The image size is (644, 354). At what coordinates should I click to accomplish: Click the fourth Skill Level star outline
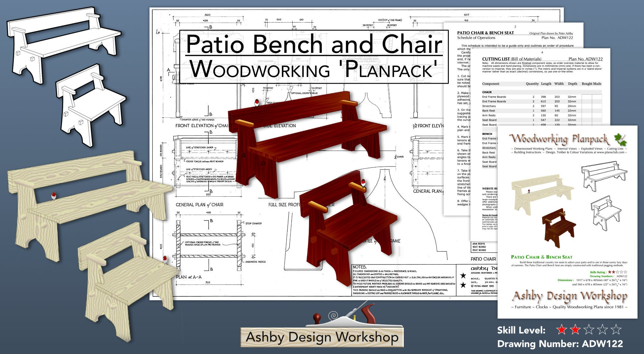(602, 330)
